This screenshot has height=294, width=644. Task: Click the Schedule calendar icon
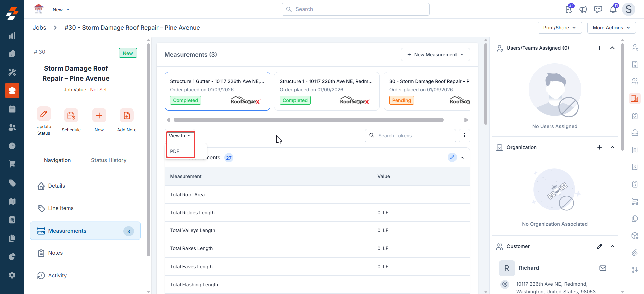tap(71, 116)
